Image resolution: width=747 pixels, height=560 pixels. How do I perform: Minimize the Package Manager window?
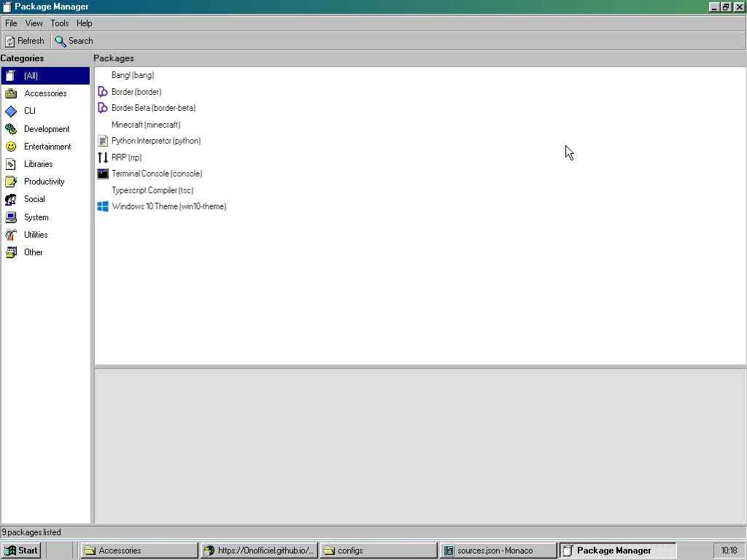click(x=713, y=7)
